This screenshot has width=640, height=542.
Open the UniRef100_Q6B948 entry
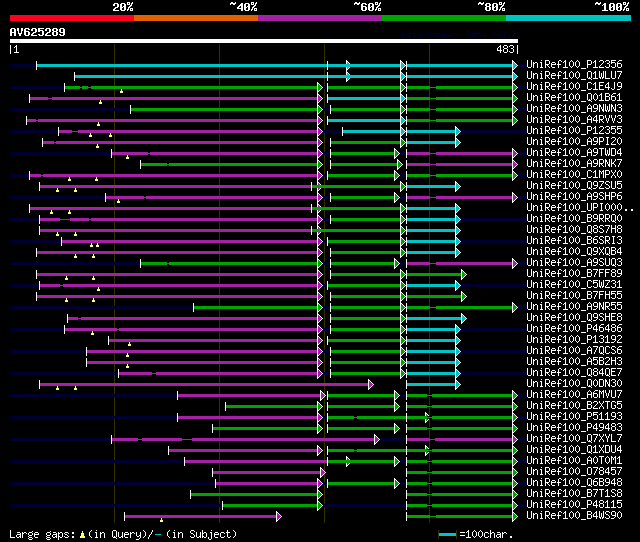[574, 483]
